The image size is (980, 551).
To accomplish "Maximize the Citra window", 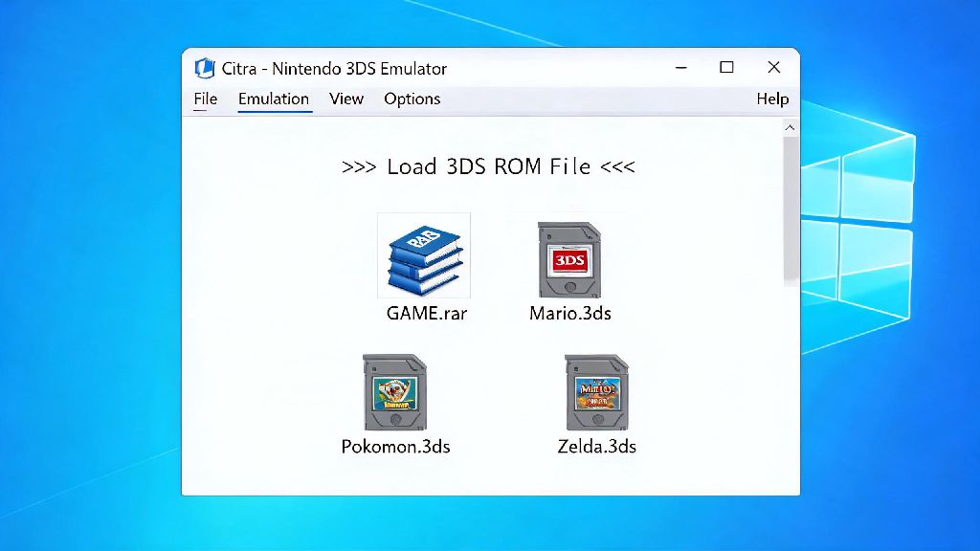I will [726, 68].
